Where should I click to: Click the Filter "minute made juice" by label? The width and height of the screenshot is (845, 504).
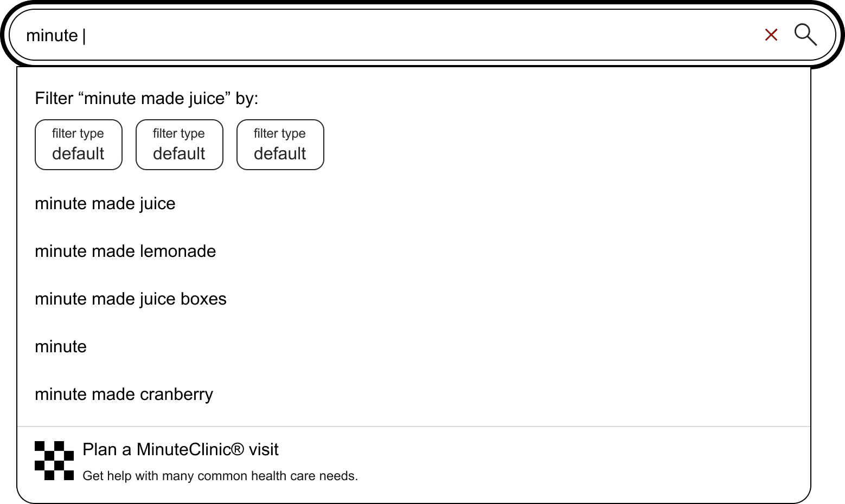tap(147, 99)
